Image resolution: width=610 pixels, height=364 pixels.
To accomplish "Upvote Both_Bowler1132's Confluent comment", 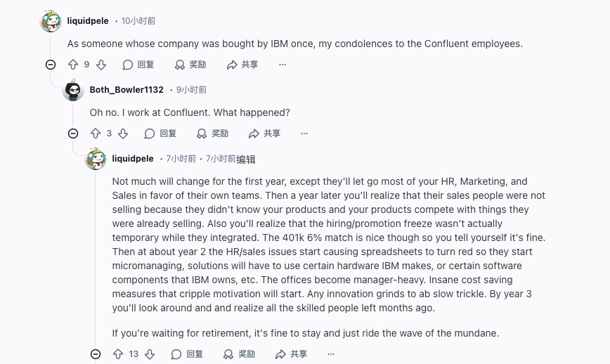I will 96,134.
